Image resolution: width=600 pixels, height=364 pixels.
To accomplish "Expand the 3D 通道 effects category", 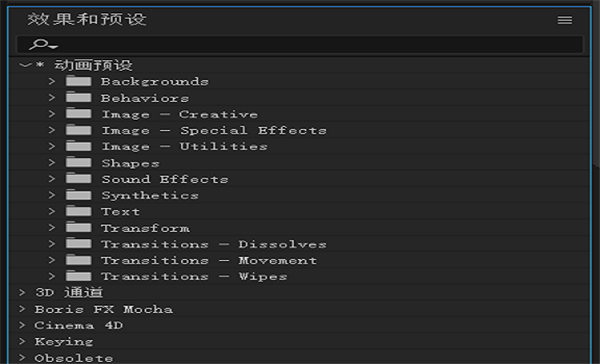I will click(22, 292).
